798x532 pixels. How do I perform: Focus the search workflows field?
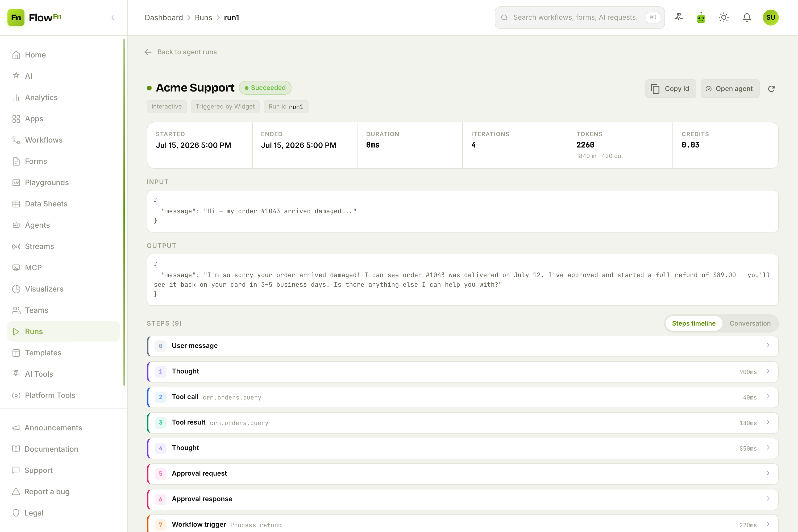click(580, 17)
